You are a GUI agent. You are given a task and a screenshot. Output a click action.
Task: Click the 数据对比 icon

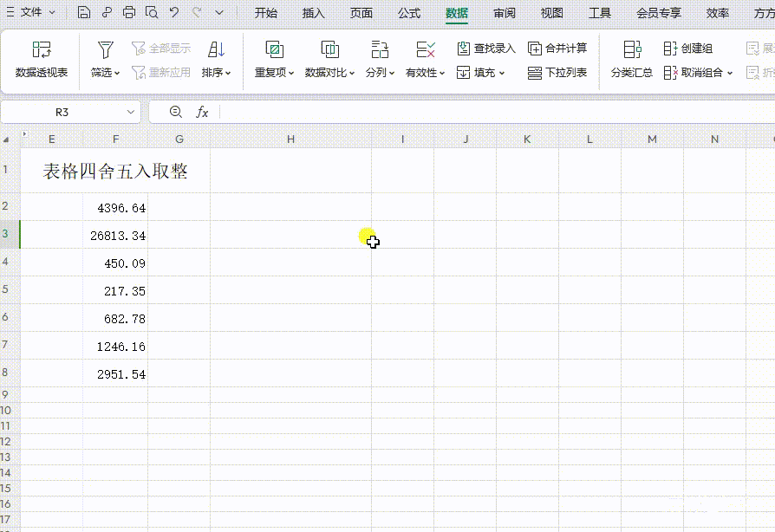coord(329,49)
